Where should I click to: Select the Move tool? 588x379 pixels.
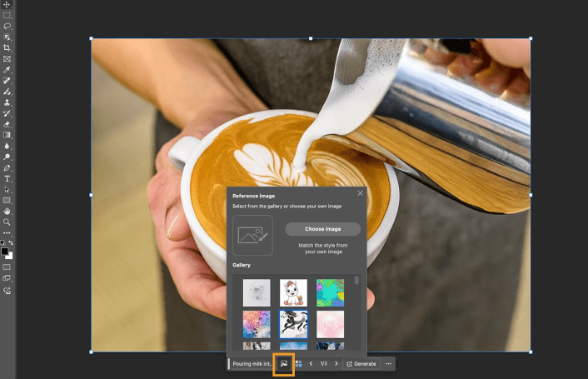tap(7, 5)
